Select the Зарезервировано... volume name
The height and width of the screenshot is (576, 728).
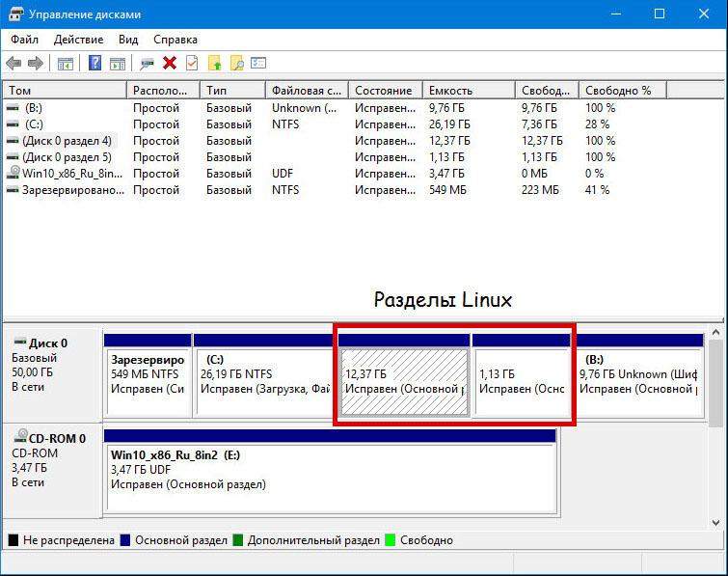pos(73,190)
